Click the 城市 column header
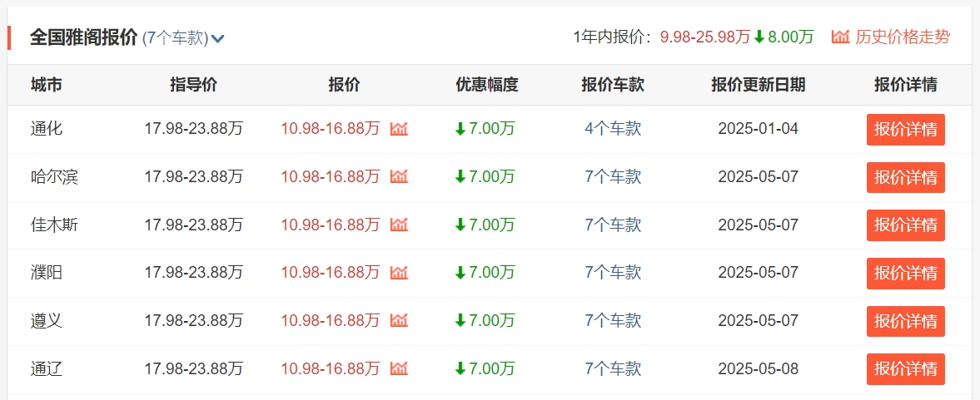980x400 pixels. click(47, 85)
